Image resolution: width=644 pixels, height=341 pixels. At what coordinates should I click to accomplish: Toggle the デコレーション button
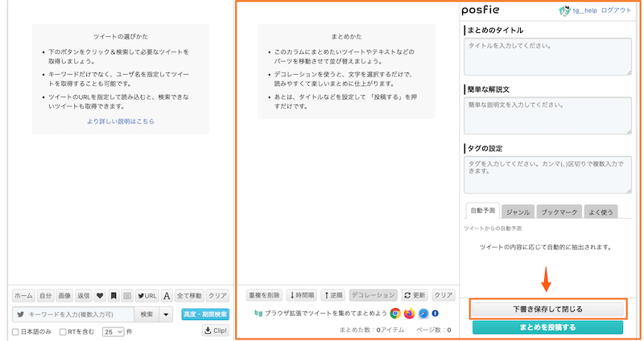[374, 295]
